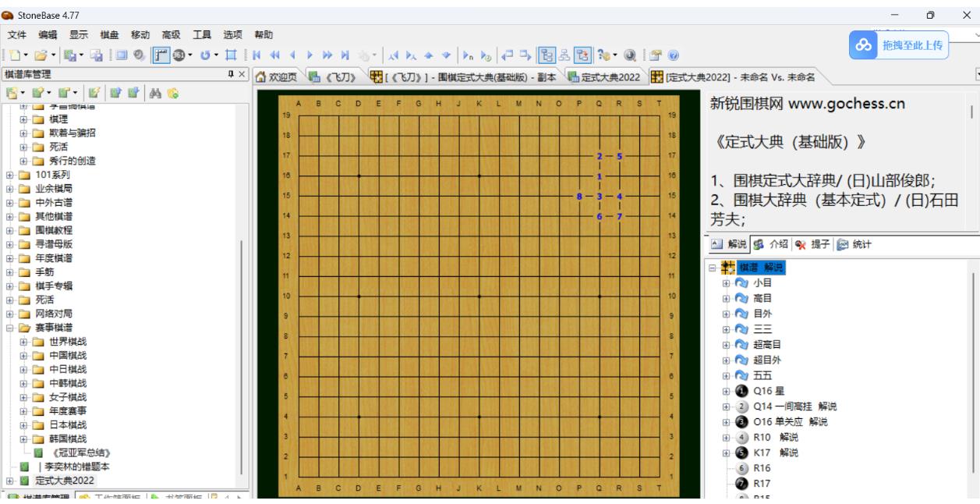Open the 工具 menu

203,35
